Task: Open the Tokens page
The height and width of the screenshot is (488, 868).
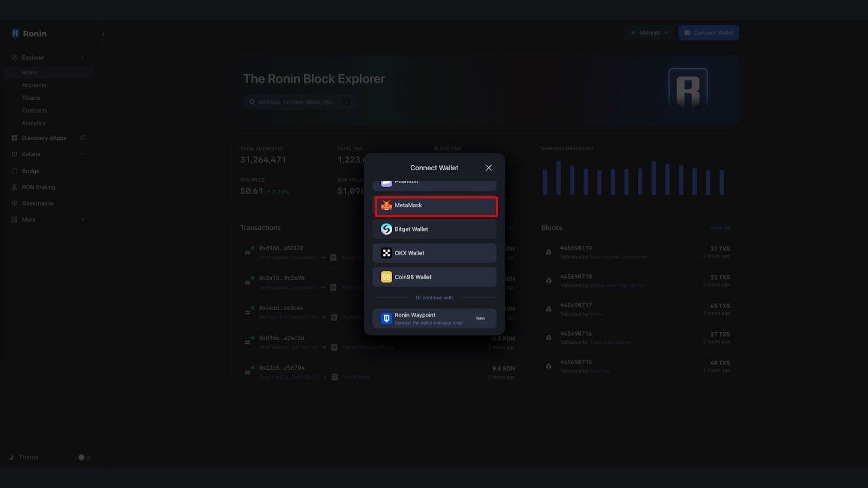Action: tap(31, 98)
